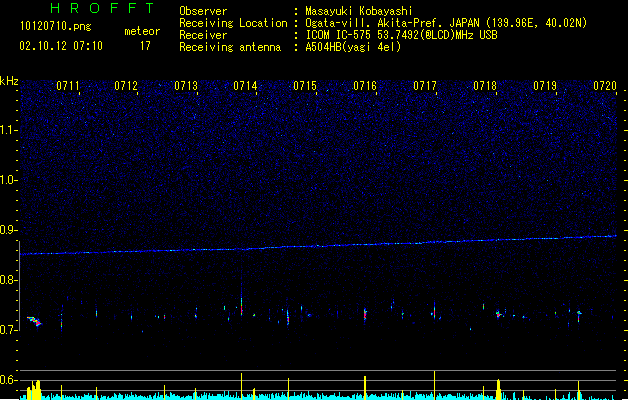Click the 0711 time marker

click(x=68, y=86)
